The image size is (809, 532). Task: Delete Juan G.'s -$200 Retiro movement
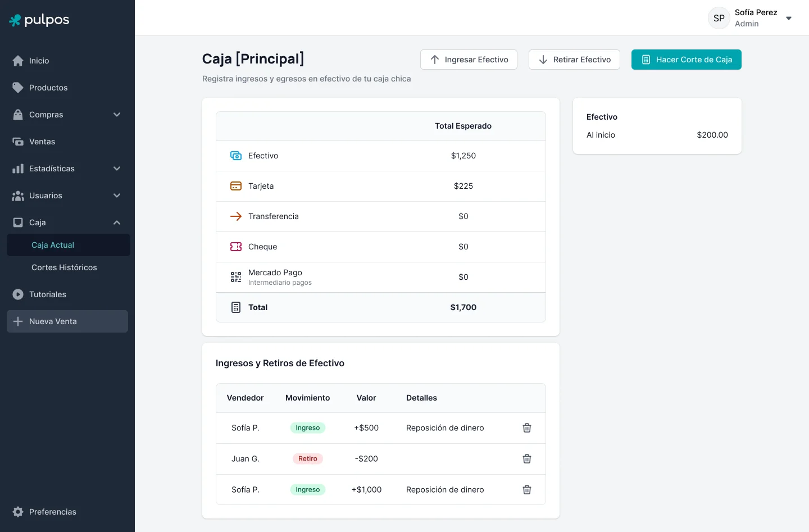[x=527, y=459]
